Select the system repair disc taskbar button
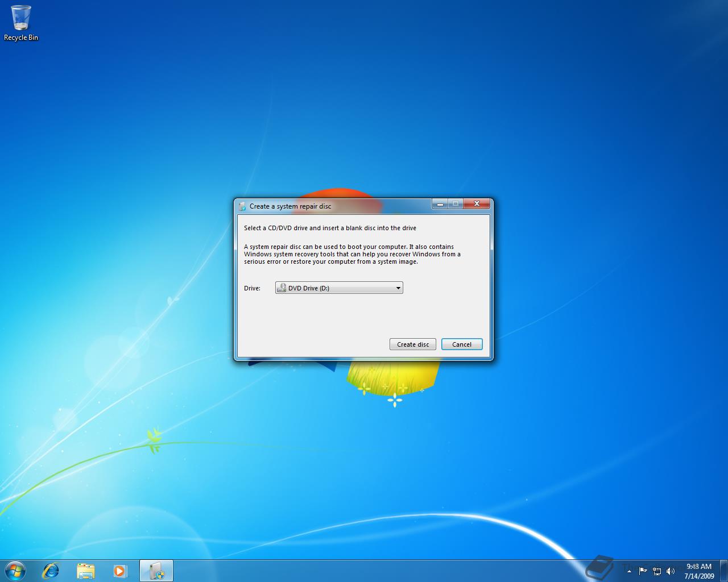This screenshot has width=728, height=582. (156, 571)
